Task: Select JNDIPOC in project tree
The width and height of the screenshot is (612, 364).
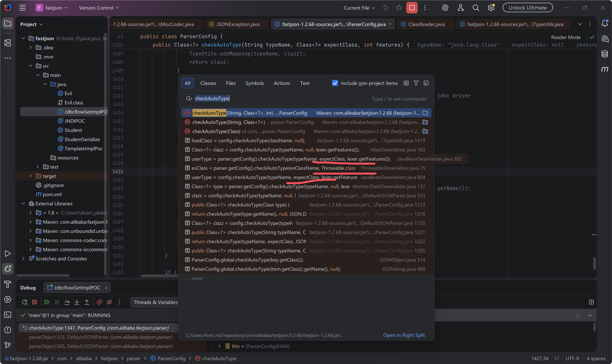Action: 74,121
